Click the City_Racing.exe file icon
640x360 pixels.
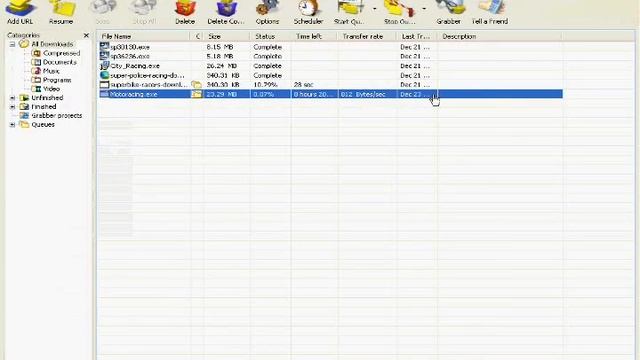click(x=104, y=66)
